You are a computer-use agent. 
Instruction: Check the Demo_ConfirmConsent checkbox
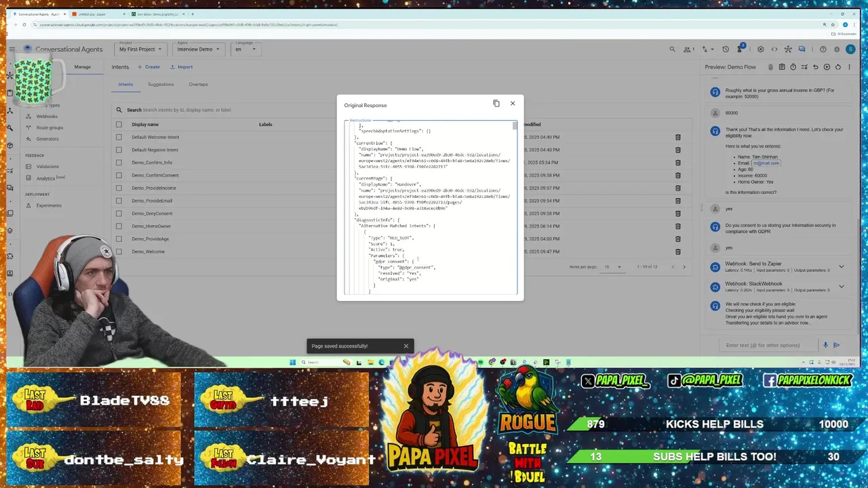(x=119, y=175)
